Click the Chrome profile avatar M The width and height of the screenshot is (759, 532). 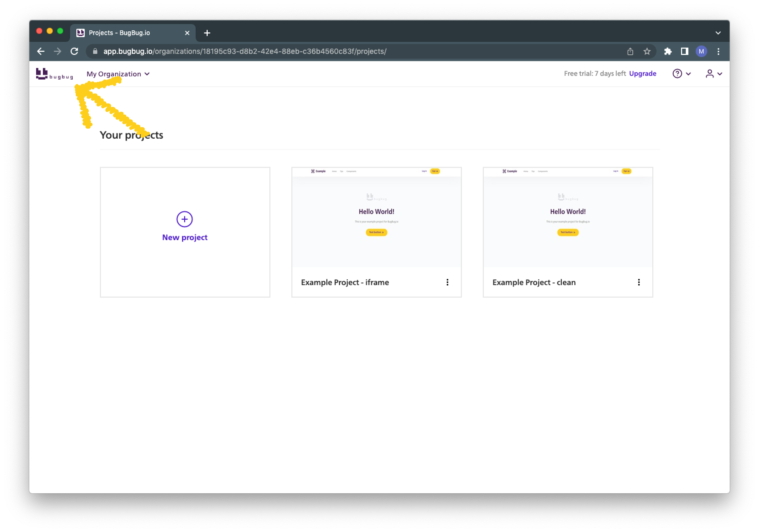click(701, 51)
